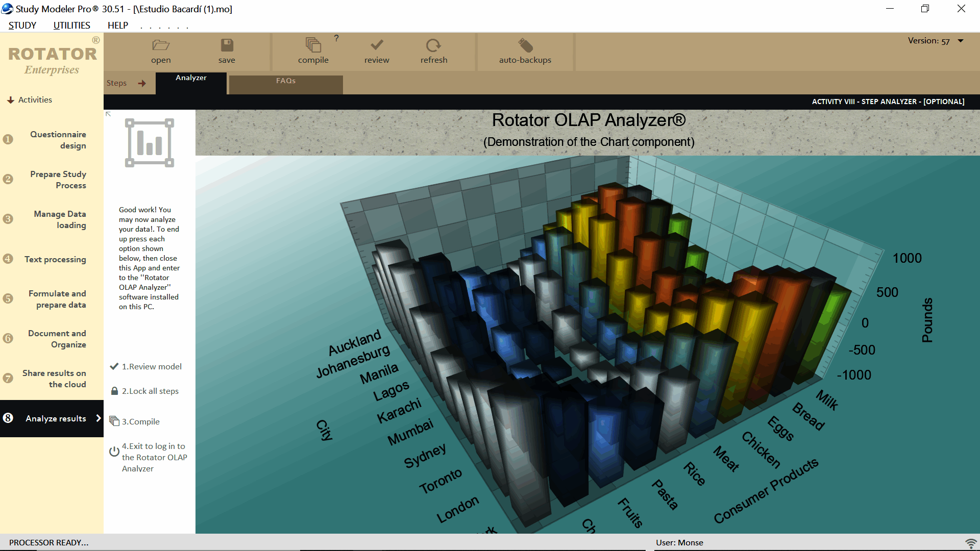Open the Version 57 dropdown
The width and height of the screenshot is (980, 551).
click(961, 40)
